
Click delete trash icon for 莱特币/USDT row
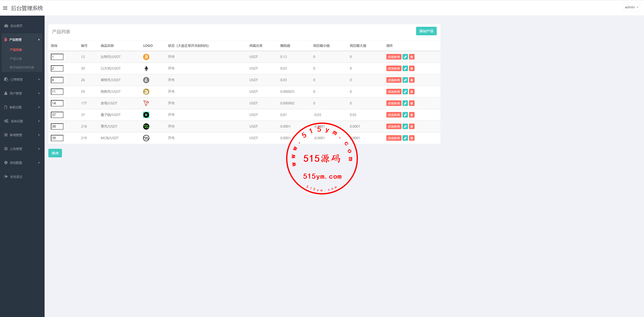pyautogui.click(x=412, y=80)
